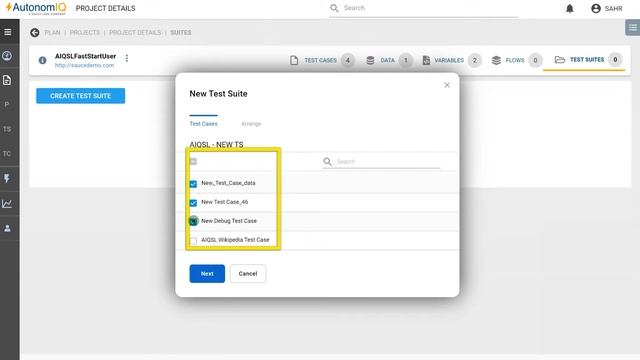Close the New Test Suite dialog
Image resolution: width=640 pixels, height=360 pixels.
447,85
